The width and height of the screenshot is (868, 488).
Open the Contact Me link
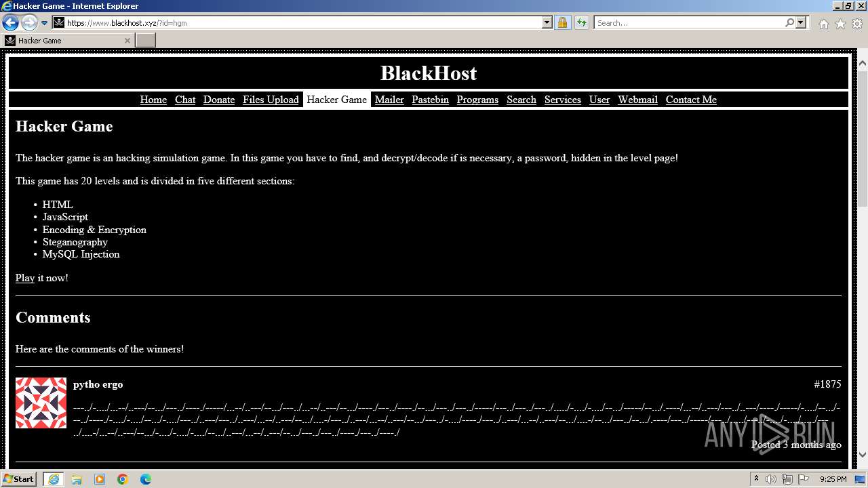(x=691, y=100)
